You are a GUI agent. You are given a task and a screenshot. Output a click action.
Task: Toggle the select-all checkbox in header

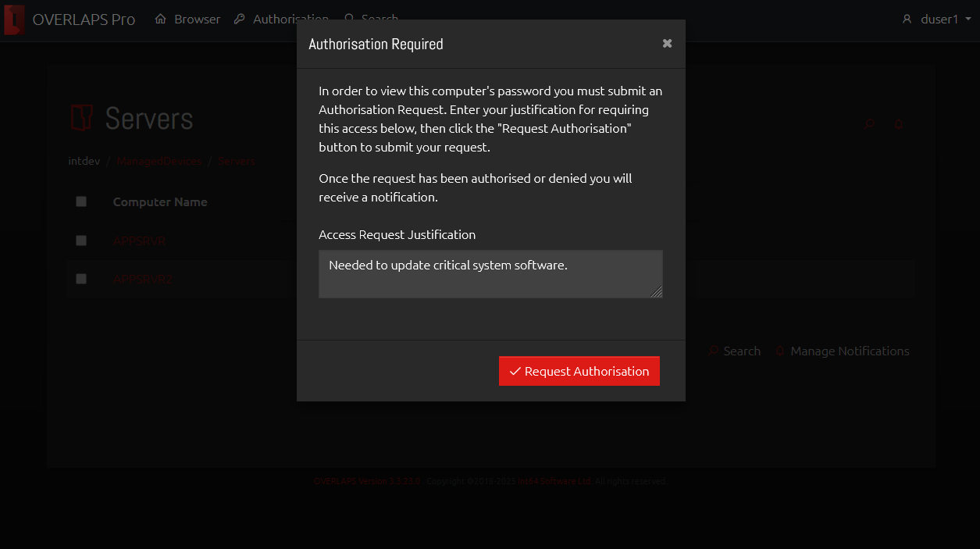[81, 201]
